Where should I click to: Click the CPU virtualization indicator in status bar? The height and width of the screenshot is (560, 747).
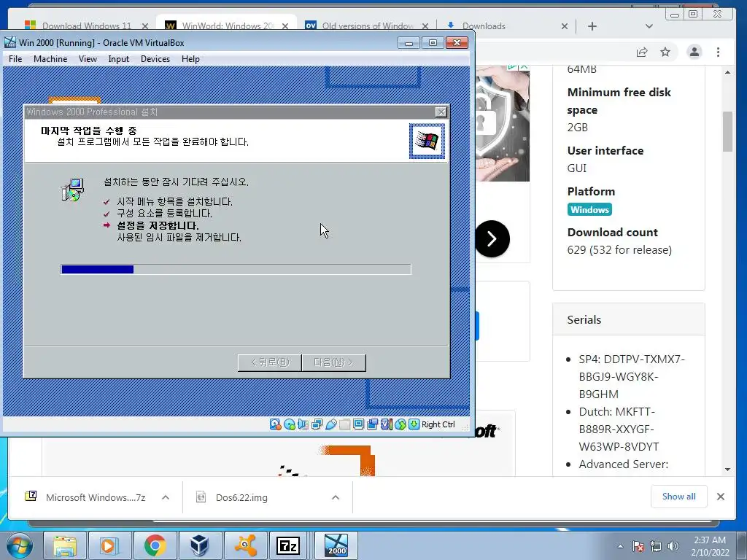point(387,424)
